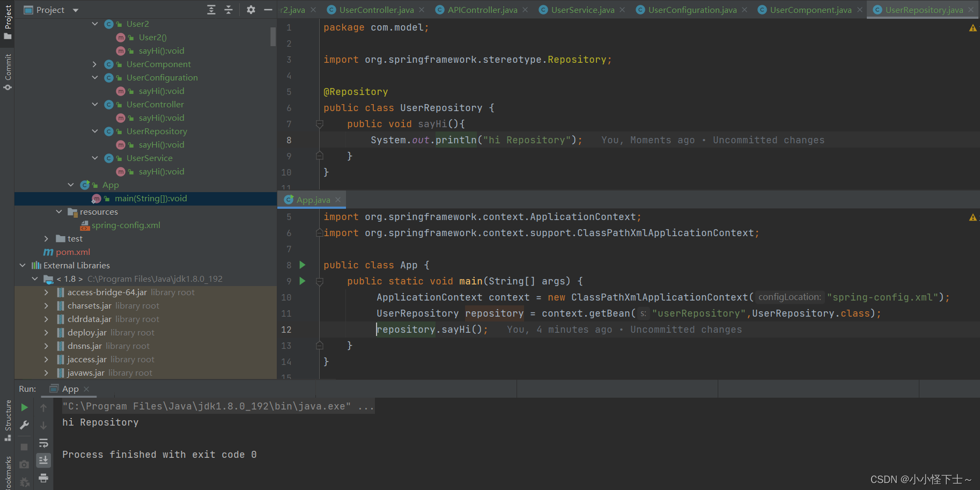Open the Project tool window sidebar button
Viewport: 980px width, 490px height.
pos(8,22)
